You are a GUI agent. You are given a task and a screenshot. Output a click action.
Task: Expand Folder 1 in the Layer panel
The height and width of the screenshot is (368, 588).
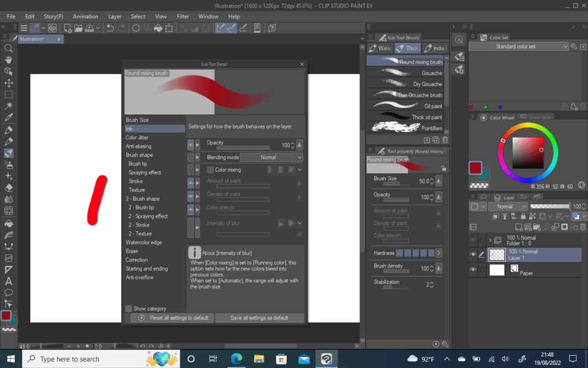pos(490,240)
